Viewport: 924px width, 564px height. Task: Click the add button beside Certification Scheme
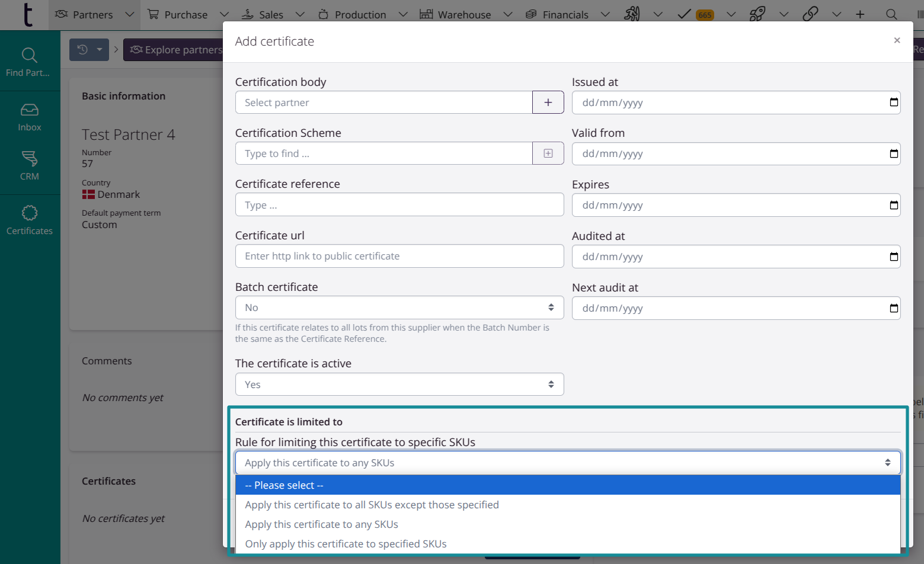[x=548, y=153]
